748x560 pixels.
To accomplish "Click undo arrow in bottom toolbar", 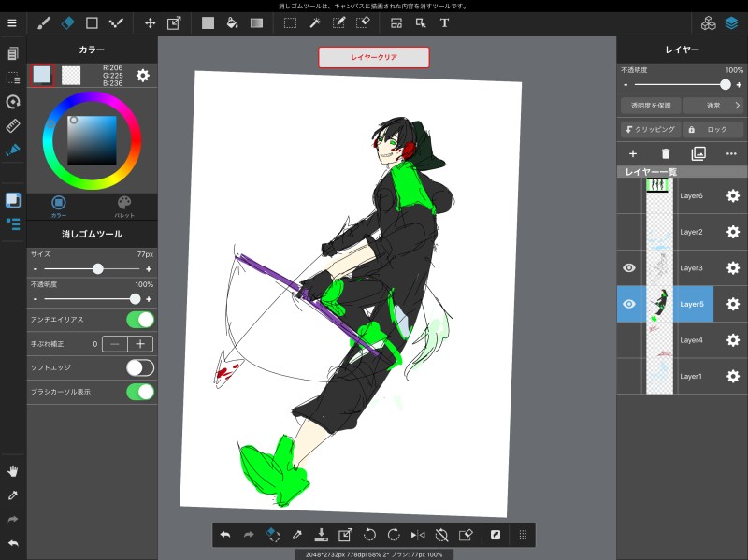I will 225,535.
